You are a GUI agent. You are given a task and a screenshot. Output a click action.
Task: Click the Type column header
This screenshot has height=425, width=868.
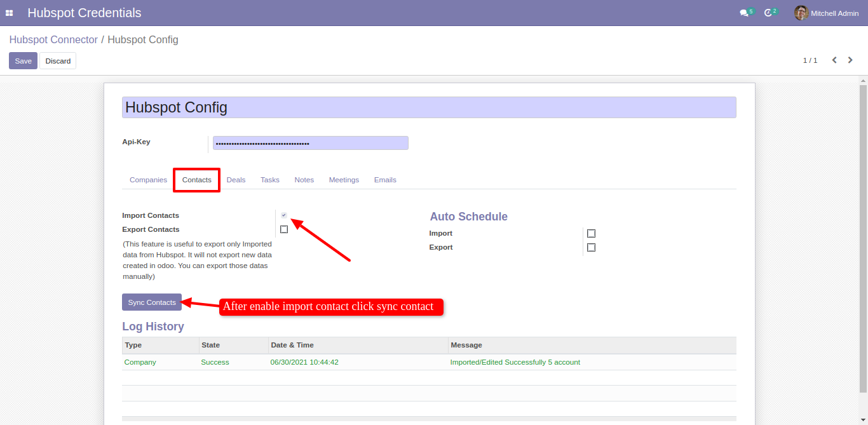click(161, 345)
